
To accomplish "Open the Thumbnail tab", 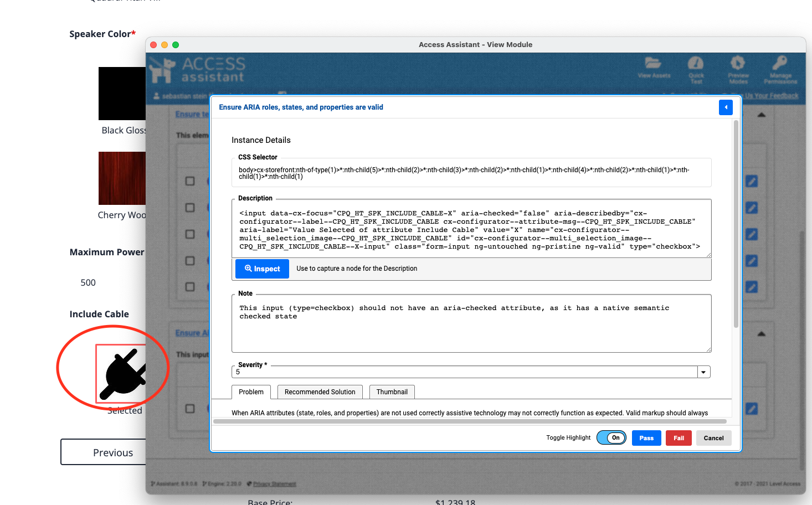I will pos(392,391).
